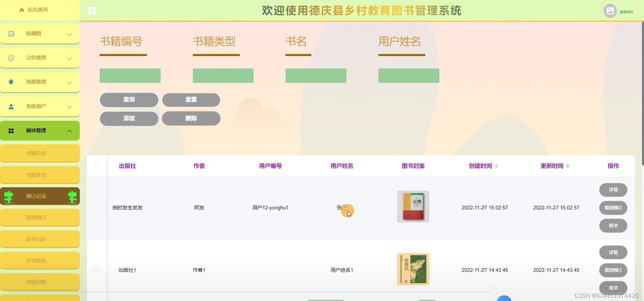The height and width of the screenshot is (301, 644).
Task: Click the cell 用户12-yonghu1
Action: tap(270, 208)
